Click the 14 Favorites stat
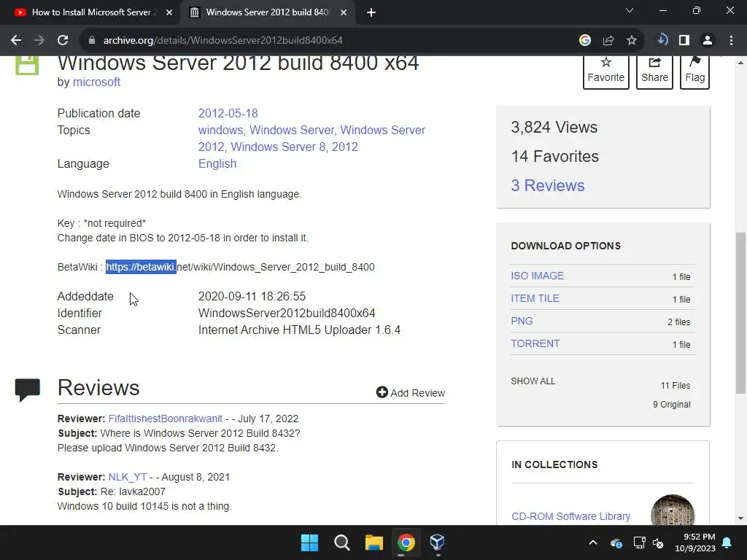This screenshot has width=747, height=560. tap(554, 156)
